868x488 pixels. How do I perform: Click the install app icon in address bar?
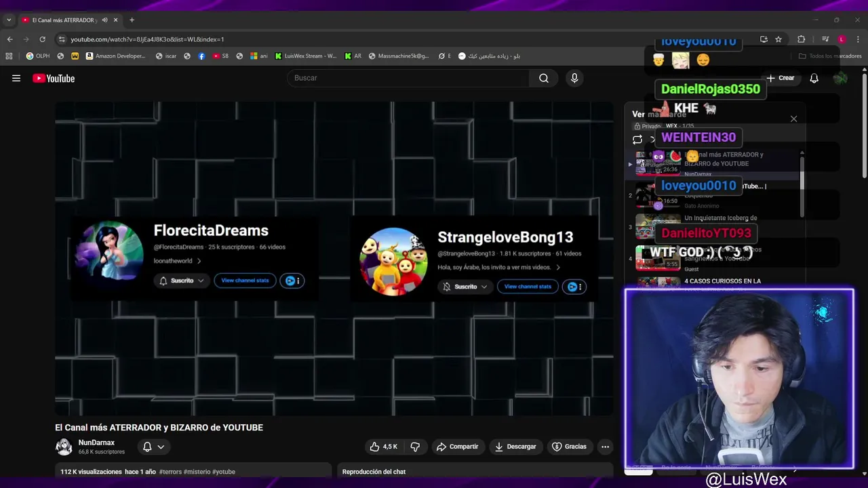point(764,39)
